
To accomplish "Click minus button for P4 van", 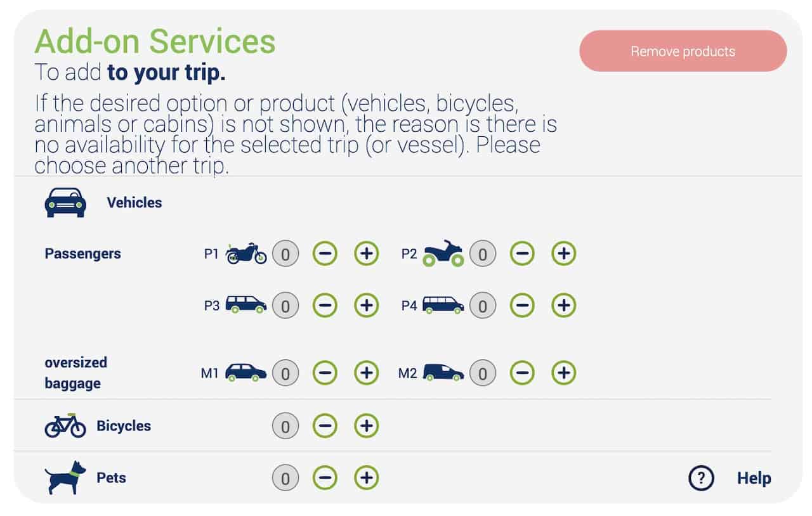I will [x=522, y=306].
